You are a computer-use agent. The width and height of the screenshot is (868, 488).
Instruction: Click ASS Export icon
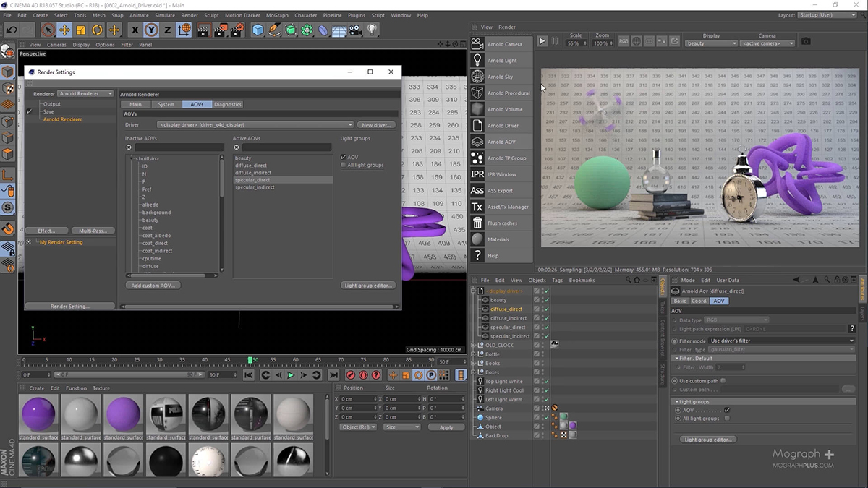click(477, 190)
